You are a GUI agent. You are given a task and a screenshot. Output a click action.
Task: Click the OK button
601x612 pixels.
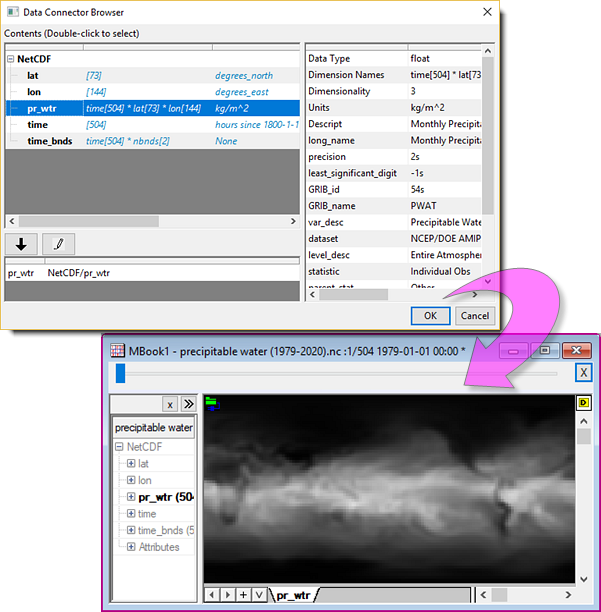click(430, 315)
